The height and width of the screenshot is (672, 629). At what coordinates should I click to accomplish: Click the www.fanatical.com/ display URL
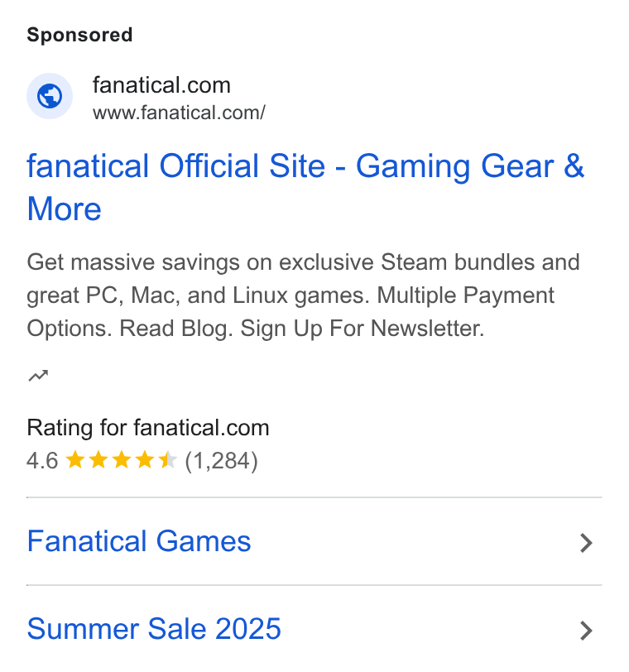(x=179, y=113)
